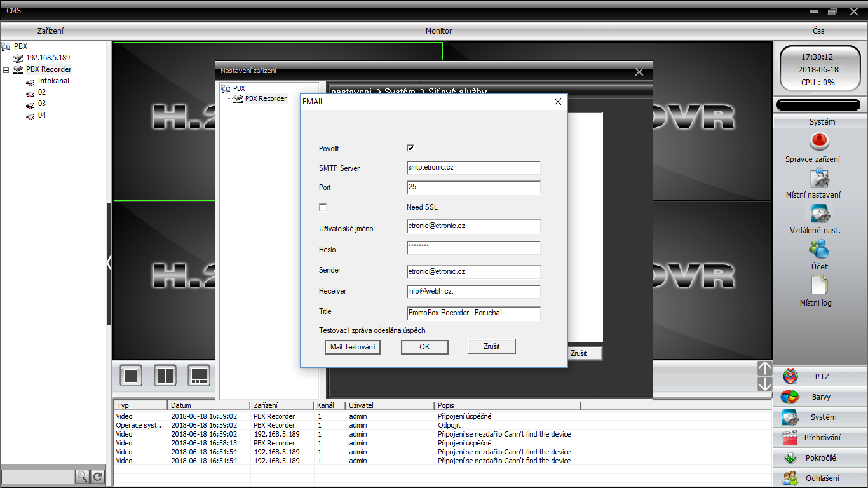Click the Účet account icon
The width and height of the screenshot is (868, 488).
coord(819,249)
